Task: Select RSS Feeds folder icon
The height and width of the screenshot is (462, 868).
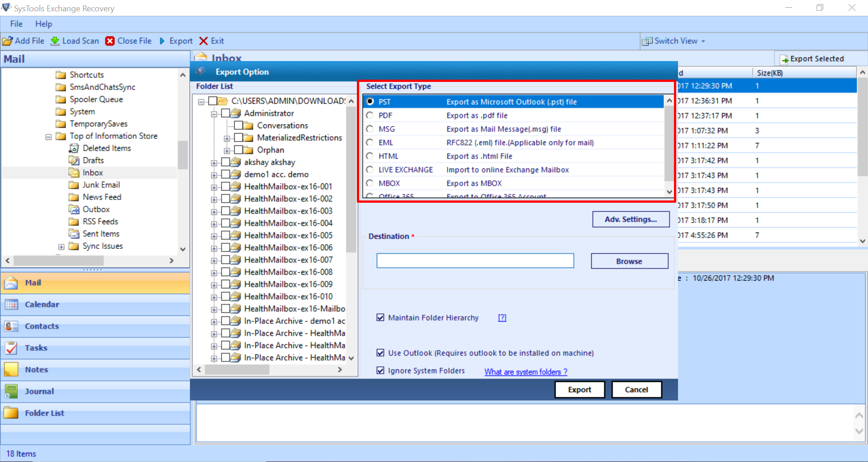Action: point(74,222)
